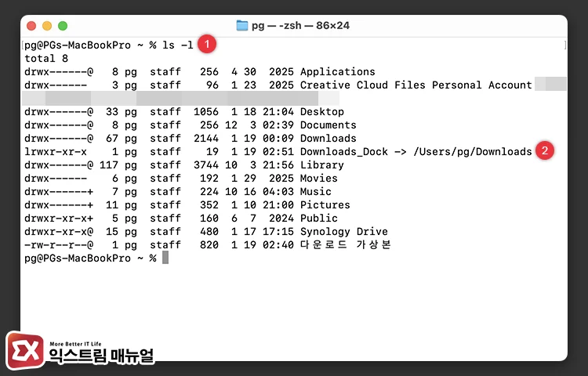This screenshot has height=376, width=588.
Task: Click the 'ls -l' command text
Action: point(178,45)
